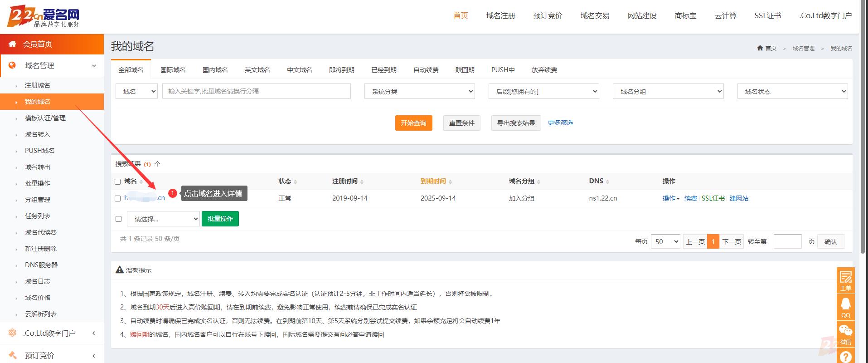Click the 域名管理 globe icon in sidebar
This screenshot has width=868, height=363.
(x=12, y=65)
